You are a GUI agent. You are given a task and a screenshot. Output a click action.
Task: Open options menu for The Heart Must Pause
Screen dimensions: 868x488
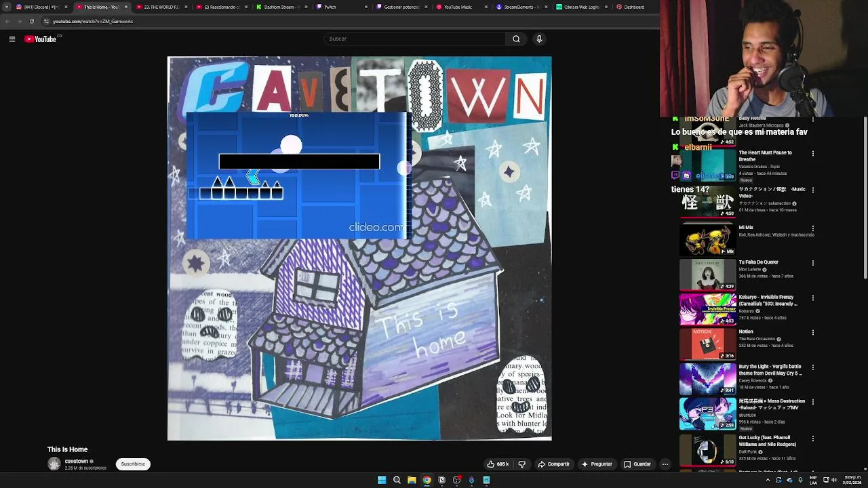[812, 154]
